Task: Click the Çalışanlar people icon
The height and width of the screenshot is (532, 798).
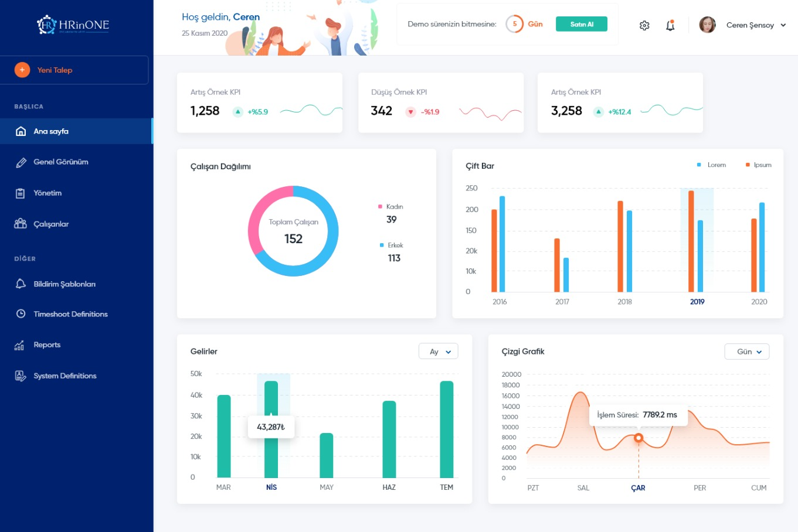Action: [21, 224]
